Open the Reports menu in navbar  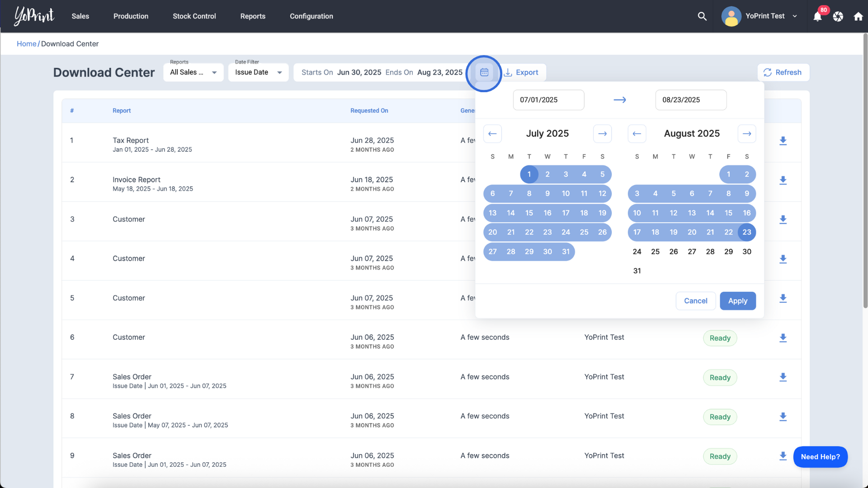[x=253, y=16]
